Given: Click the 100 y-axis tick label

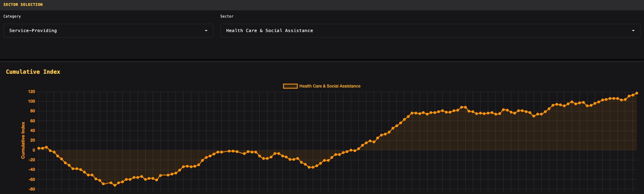Looking at the screenshot, I should 31,101.
